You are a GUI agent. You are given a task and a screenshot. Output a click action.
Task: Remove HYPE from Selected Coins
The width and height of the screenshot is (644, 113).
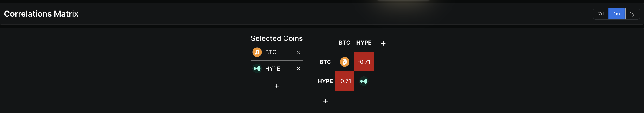point(298,69)
